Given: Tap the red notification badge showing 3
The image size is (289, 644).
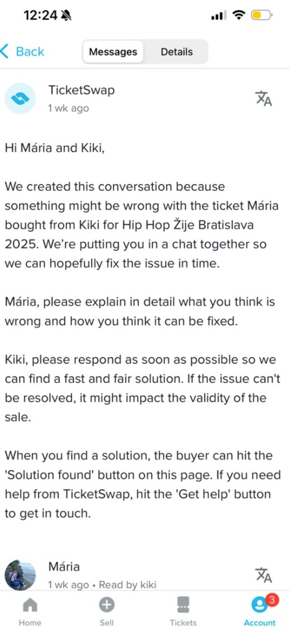Looking at the screenshot, I should [272, 600].
